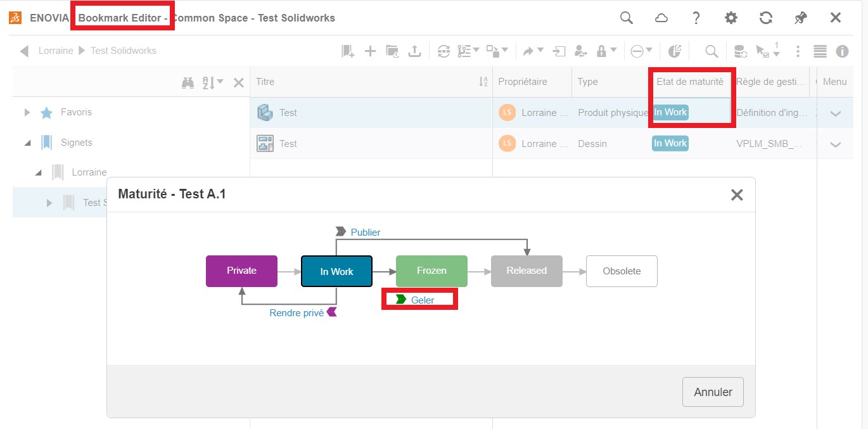
Task: Click the upload arrow icon in toolbar
Action: pos(414,51)
